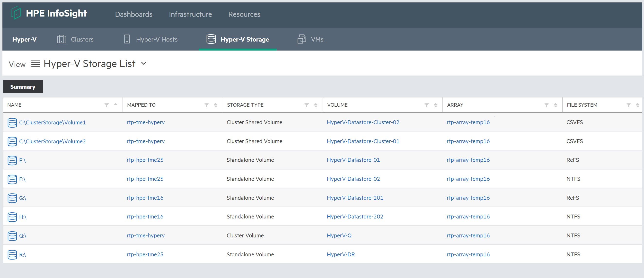Switch to the VMs tab
Viewport: 644px width, 278px height.
tap(310, 39)
